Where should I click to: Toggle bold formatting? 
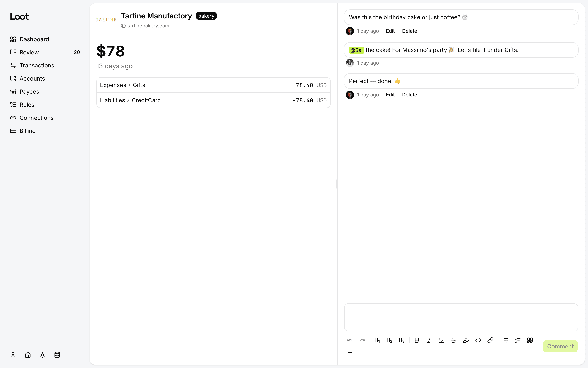pos(417,340)
